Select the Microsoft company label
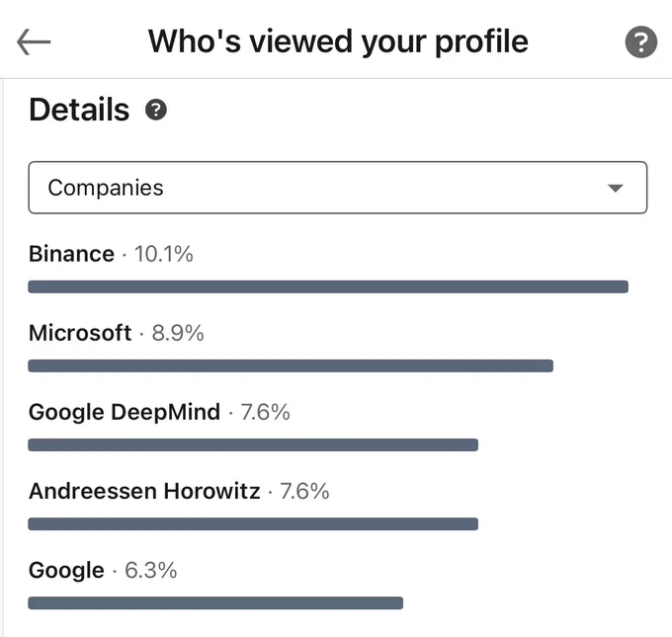The height and width of the screenshot is (637, 672). [x=80, y=333]
